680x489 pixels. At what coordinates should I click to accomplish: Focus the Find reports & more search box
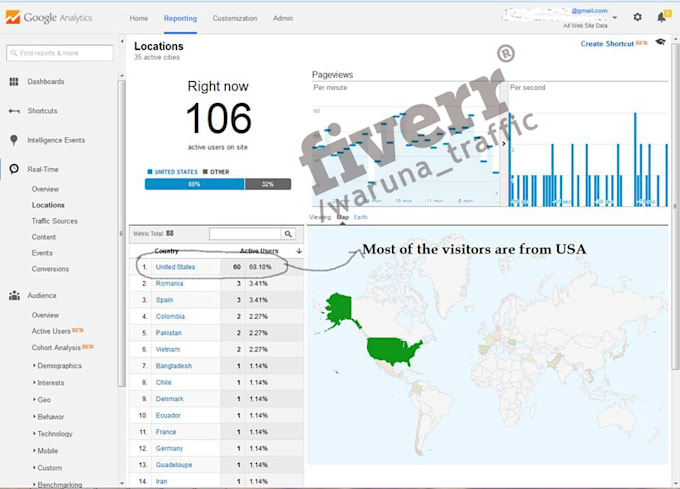pyautogui.click(x=60, y=53)
